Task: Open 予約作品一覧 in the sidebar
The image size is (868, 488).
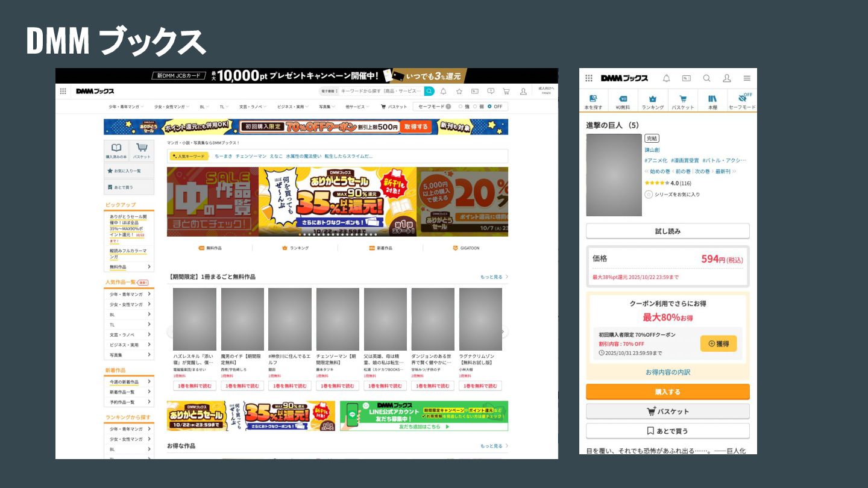Action: [129, 402]
